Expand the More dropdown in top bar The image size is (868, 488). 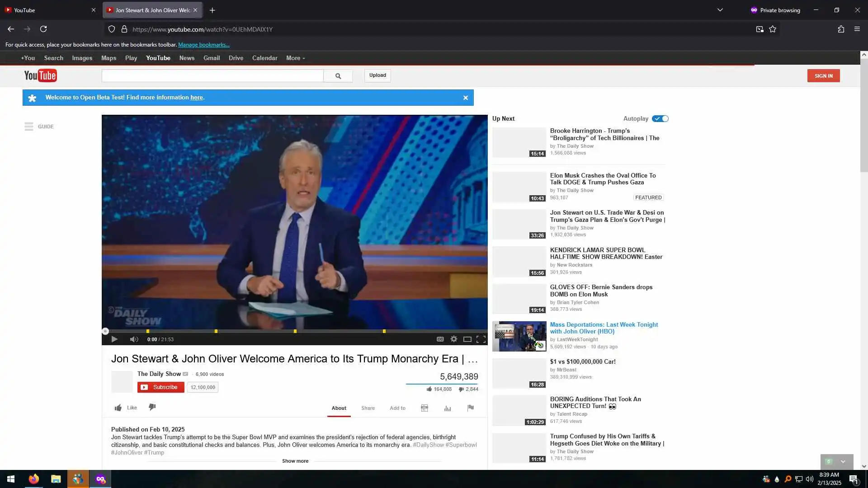point(295,58)
